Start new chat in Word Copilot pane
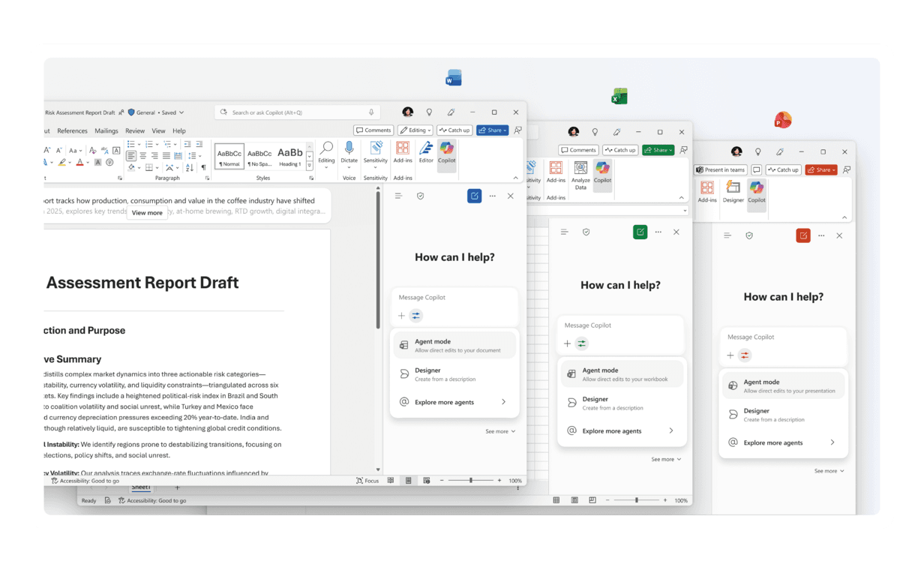 coord(474,196)
